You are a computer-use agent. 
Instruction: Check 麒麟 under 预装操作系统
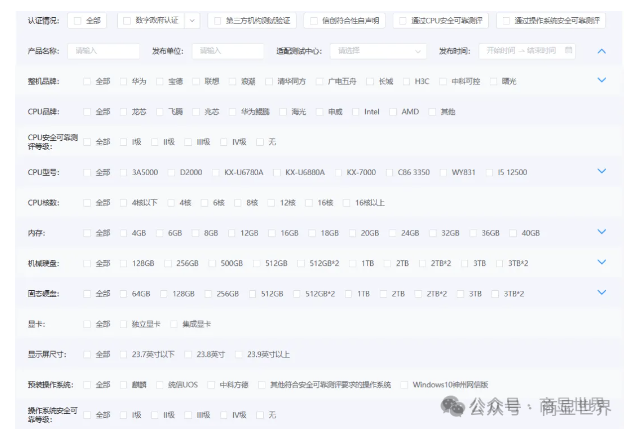123,385
